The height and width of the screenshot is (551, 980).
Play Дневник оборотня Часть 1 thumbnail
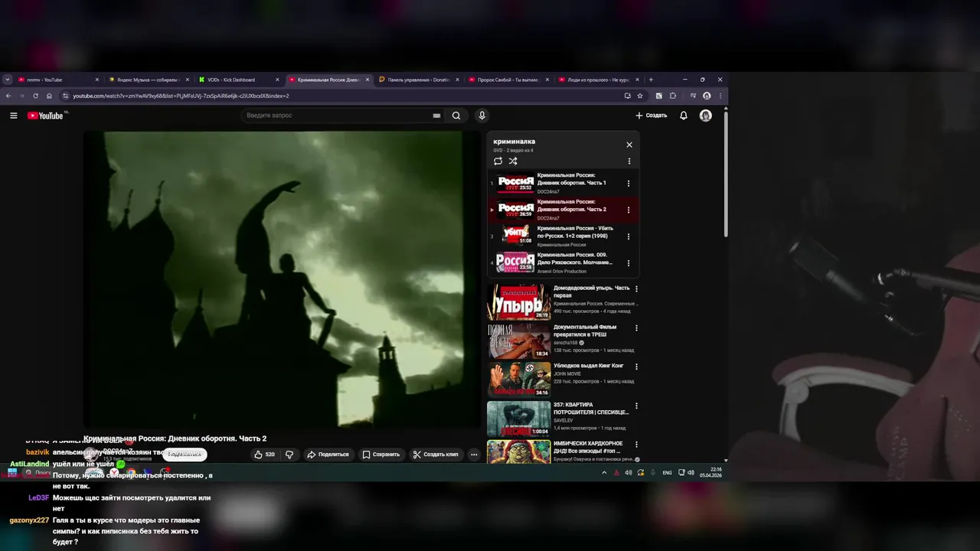coord(515,183)
